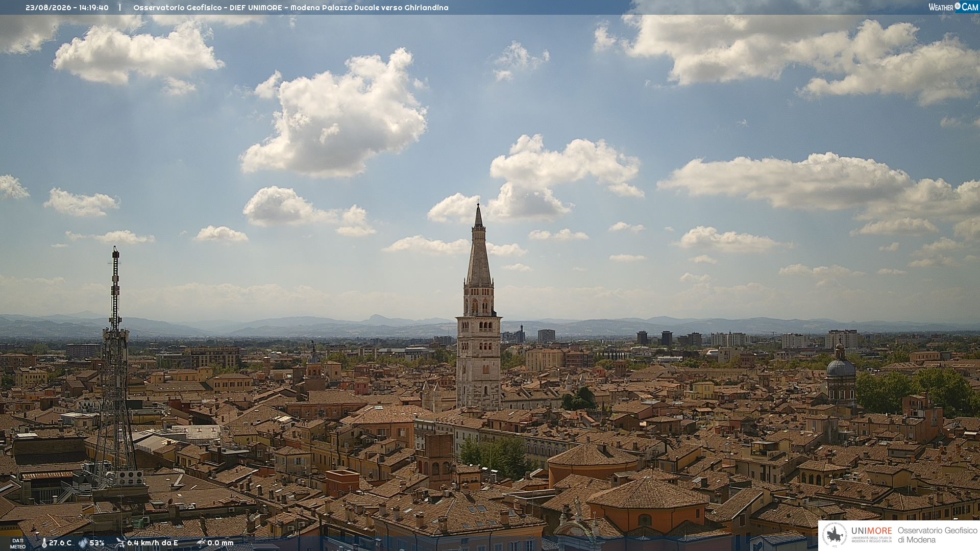Click the 53% humidity value
Image resolution: width=980 pixels, height=551 pixels.
tap(97, 543)
